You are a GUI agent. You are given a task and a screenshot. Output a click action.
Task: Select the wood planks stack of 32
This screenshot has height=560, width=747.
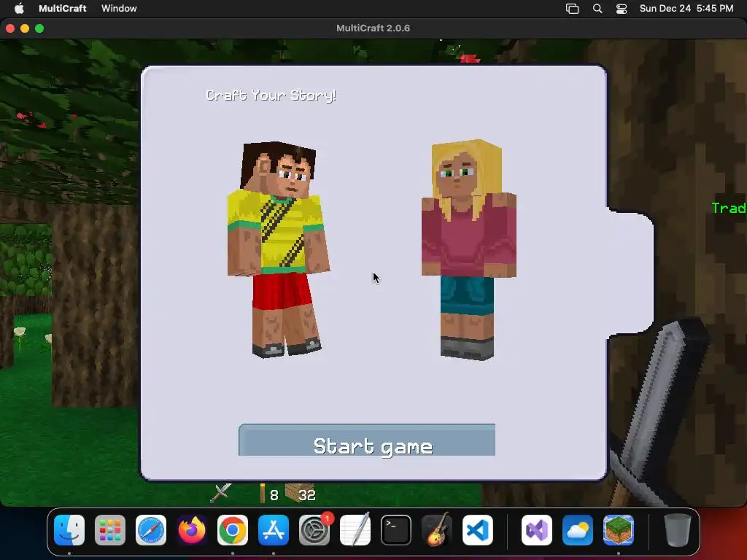(300, 494)
